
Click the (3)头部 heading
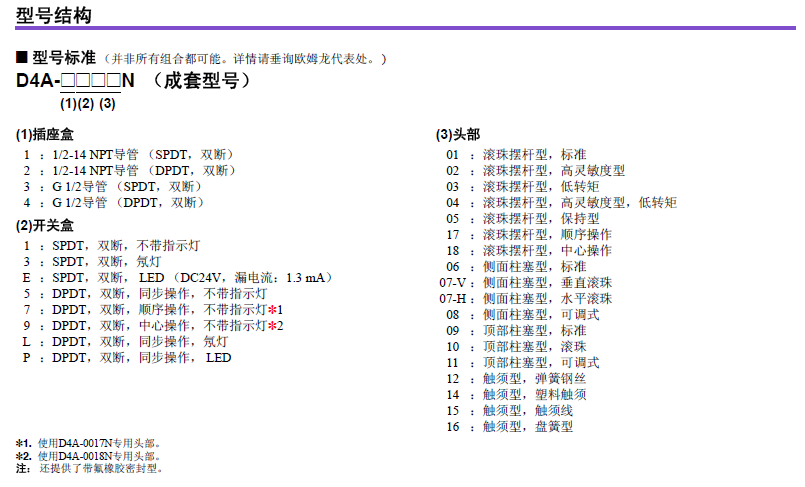[x=457, y=135]
